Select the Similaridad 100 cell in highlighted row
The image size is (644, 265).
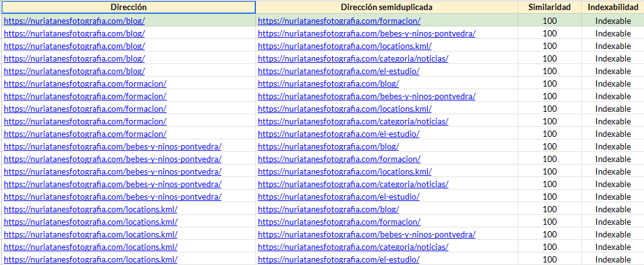coord(549,21)
